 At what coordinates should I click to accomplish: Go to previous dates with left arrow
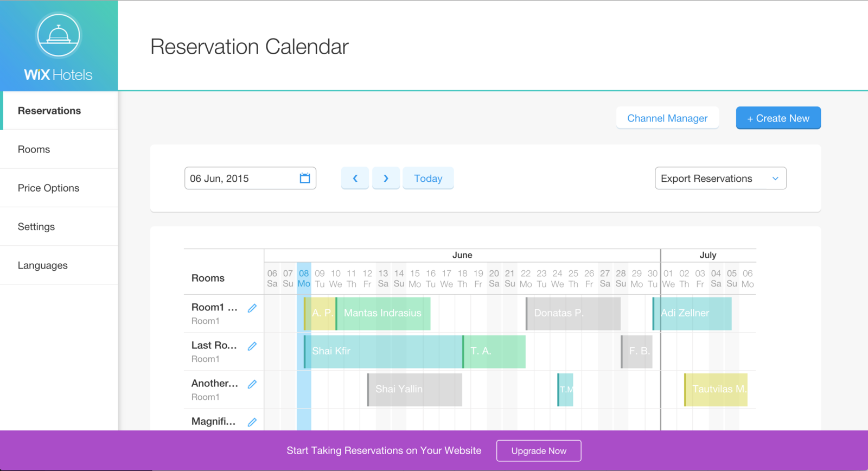(355, 178)
